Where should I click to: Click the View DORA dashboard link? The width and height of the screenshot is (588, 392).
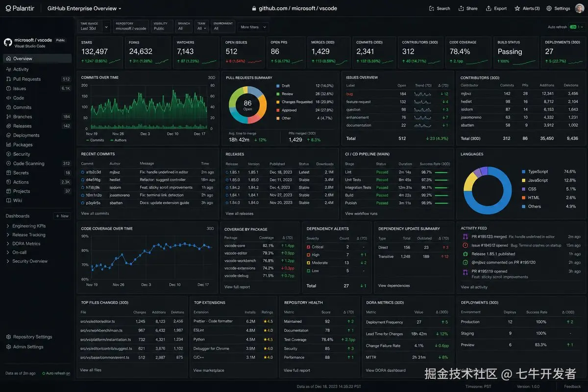[x=386, y=370]
